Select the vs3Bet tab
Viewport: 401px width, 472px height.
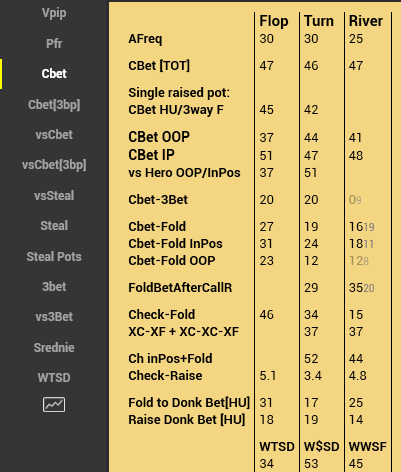click(x=54, y=317)
